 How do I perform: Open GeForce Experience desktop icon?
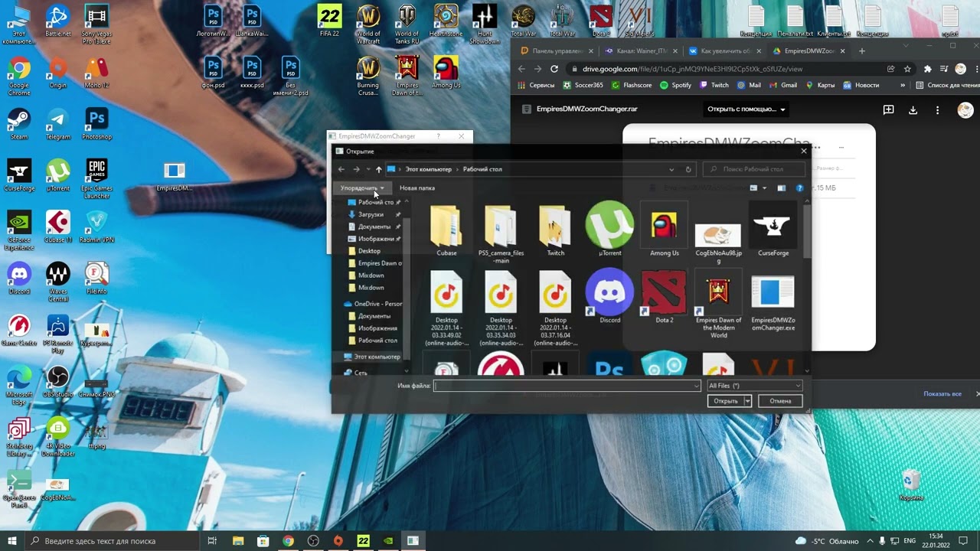click(x=18, y=231)
